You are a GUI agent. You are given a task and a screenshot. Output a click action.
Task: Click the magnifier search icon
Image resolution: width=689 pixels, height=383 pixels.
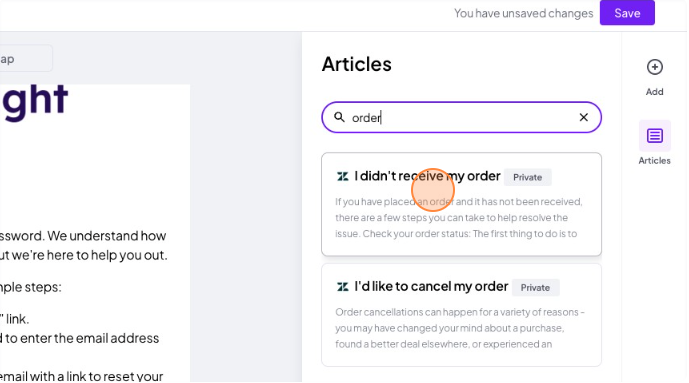[x=339, y=117]
